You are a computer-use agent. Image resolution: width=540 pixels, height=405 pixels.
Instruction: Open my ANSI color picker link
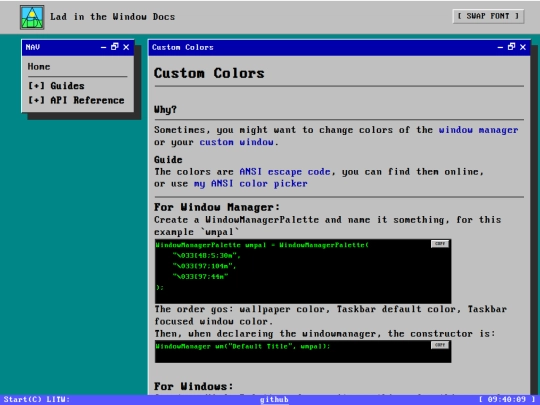pyautogui.click(x=250, y=184)
